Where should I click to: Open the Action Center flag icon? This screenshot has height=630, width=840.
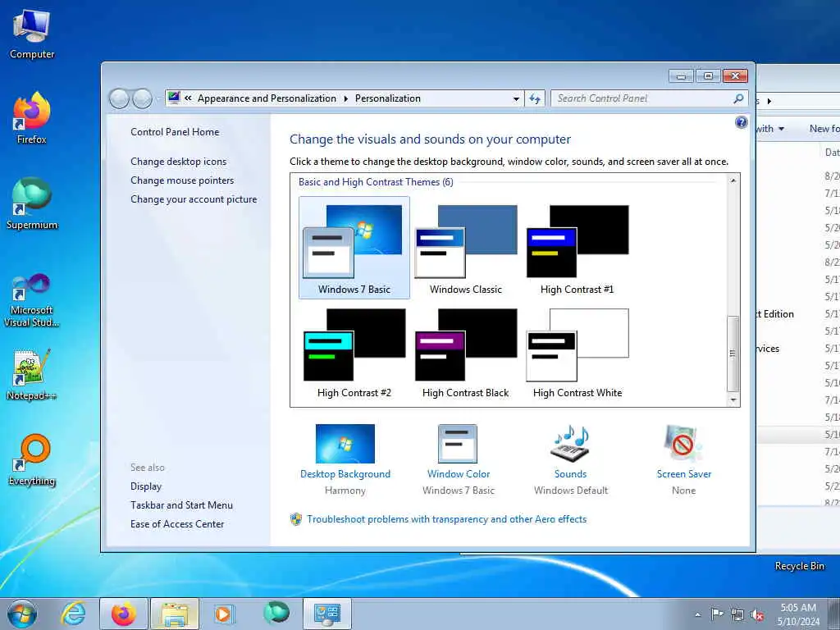pos(717,614)
